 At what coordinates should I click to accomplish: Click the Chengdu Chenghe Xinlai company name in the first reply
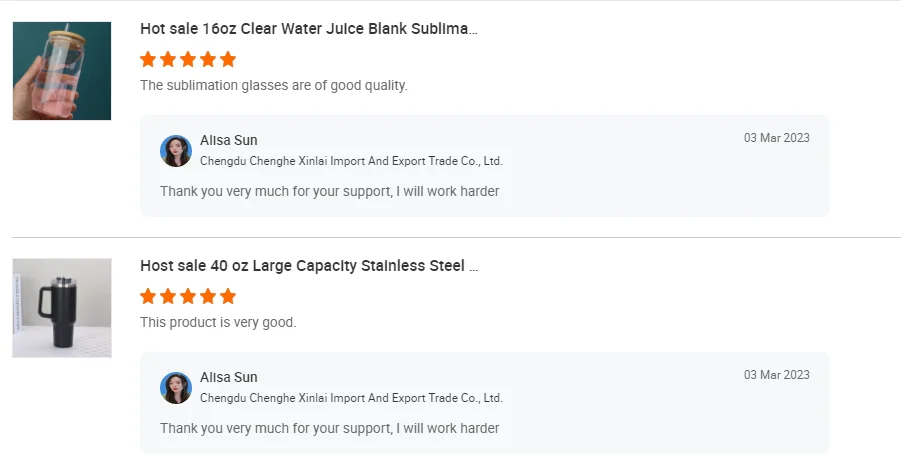tap(351, 161)
